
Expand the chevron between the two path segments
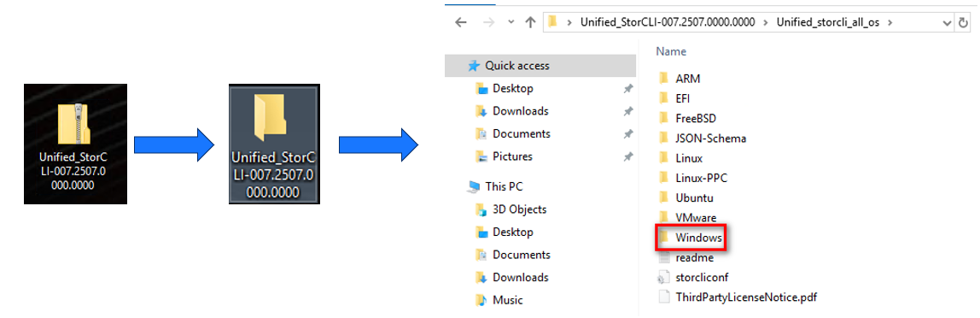[766, 22]
